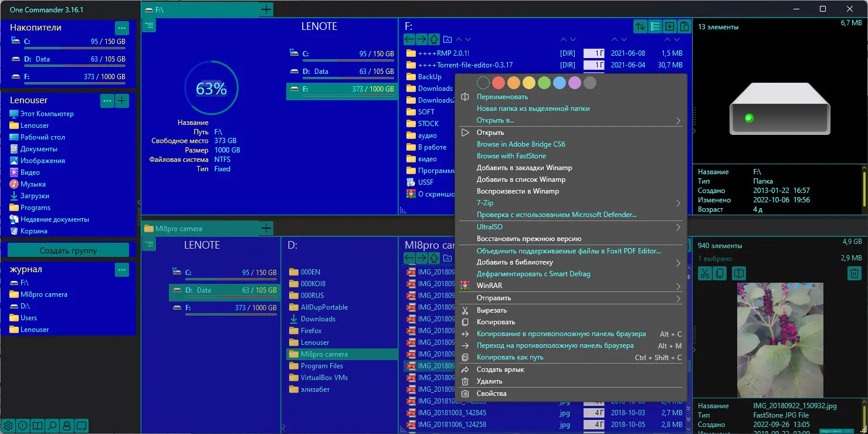Select the Cut (scissors) icon in preview panel
The height and width of the screenshot is (434, 868).
[704, 273]
